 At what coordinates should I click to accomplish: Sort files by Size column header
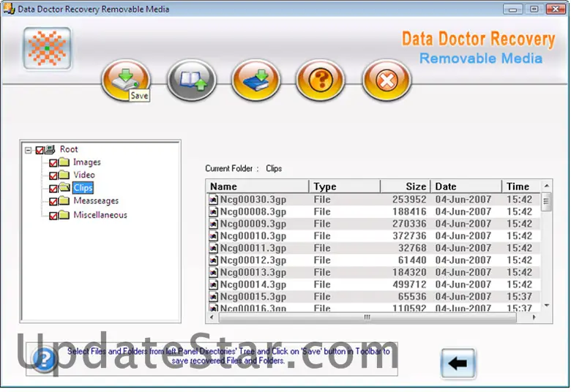405,186
